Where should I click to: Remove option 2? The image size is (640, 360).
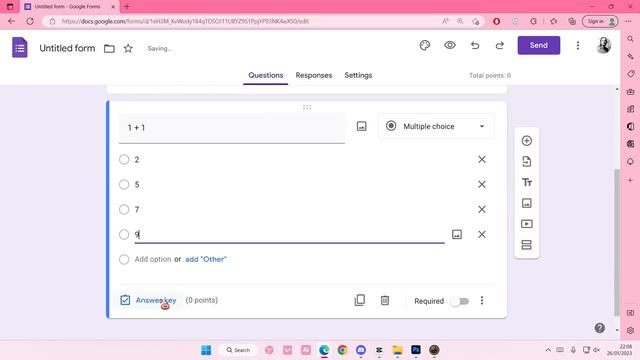pos(482,160)
